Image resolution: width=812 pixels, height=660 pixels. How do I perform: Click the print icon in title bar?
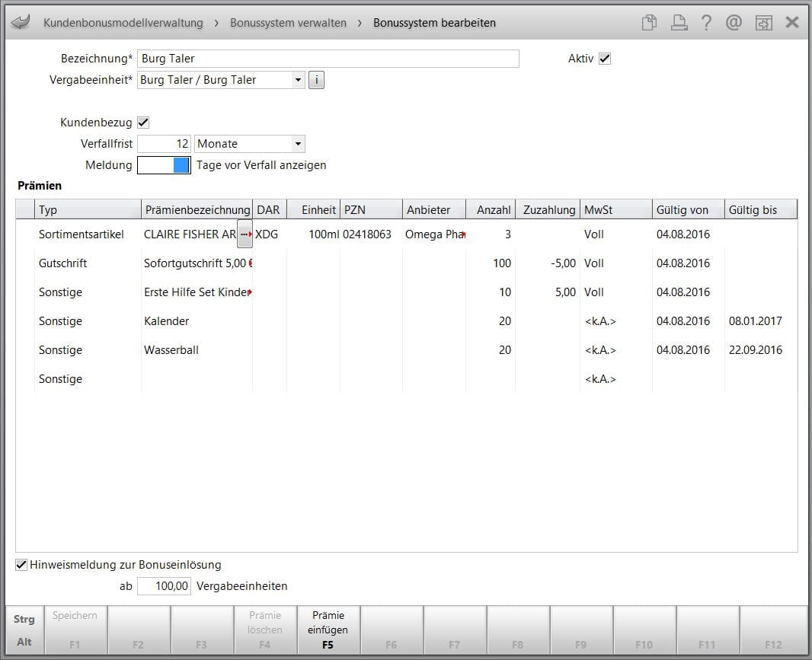click(x=679, y=22)
